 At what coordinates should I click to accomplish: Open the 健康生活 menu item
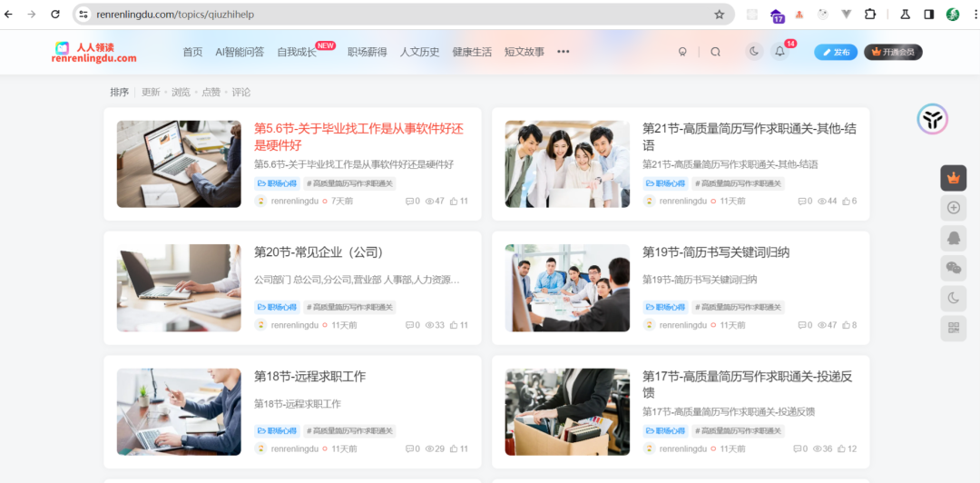coord(472,52)
